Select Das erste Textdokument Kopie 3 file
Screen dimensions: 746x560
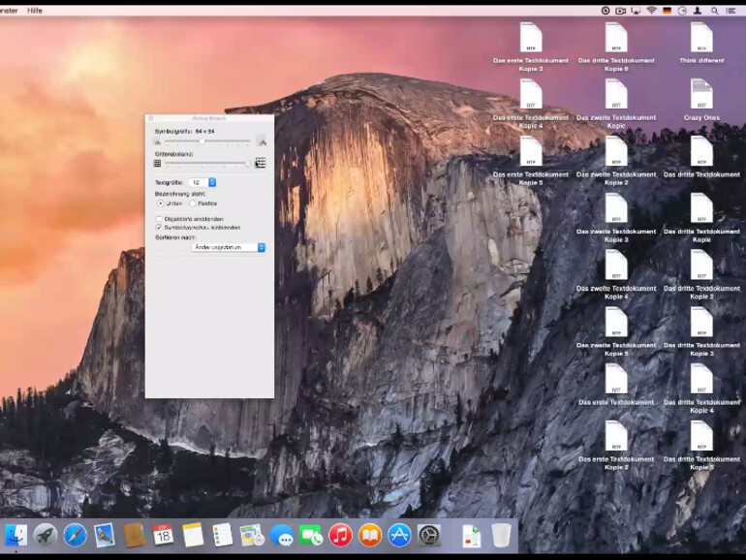pyautogui.click(x=531, y=38)
